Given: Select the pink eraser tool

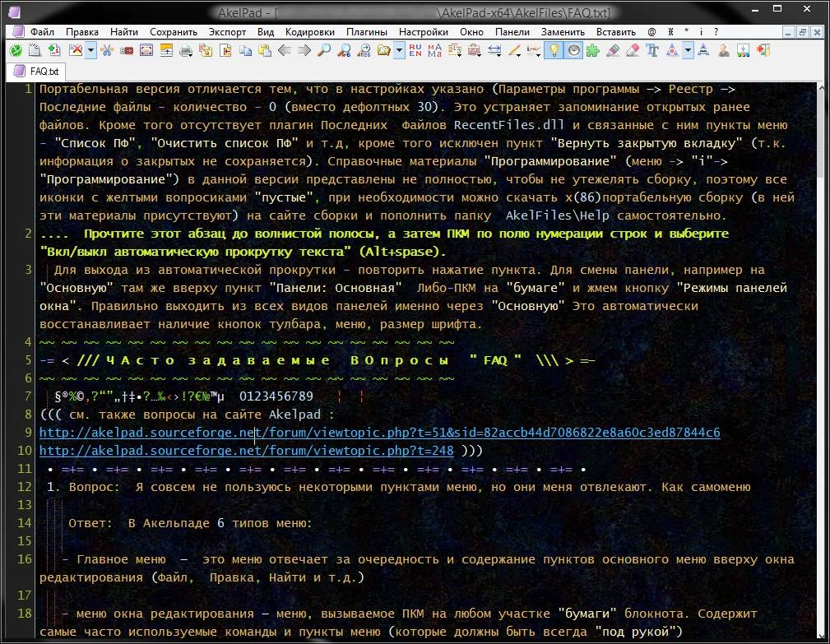Looking at the screenshot, I should [632, 50].
